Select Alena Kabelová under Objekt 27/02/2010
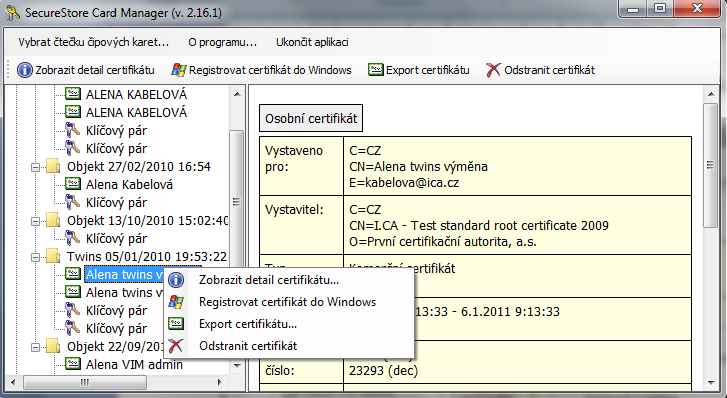 pos(129,185)
